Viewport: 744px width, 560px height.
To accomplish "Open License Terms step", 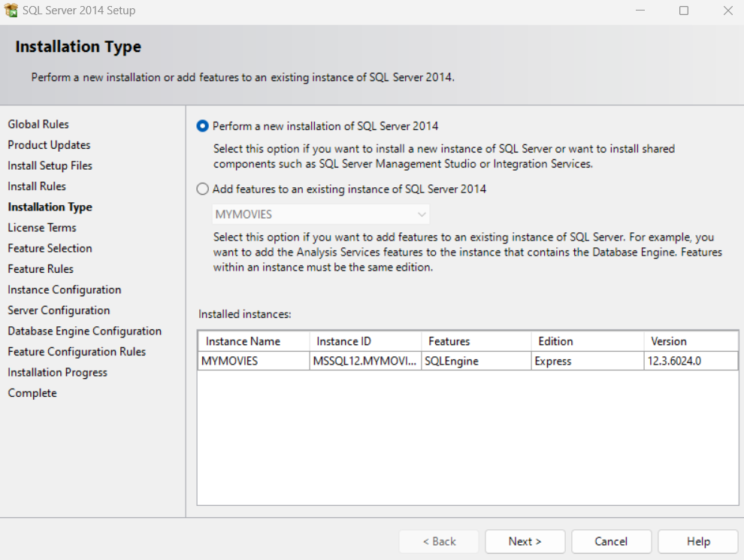I will tap(42, 228).
